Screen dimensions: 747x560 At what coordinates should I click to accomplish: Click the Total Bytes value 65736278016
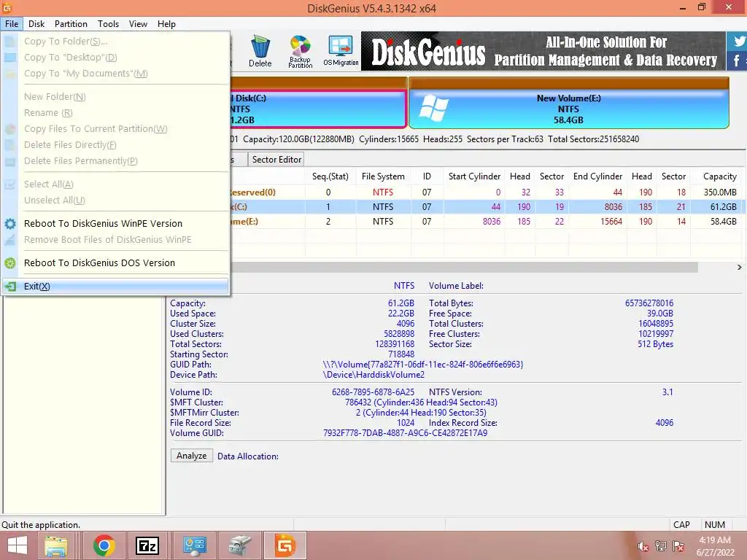(649, 303)
